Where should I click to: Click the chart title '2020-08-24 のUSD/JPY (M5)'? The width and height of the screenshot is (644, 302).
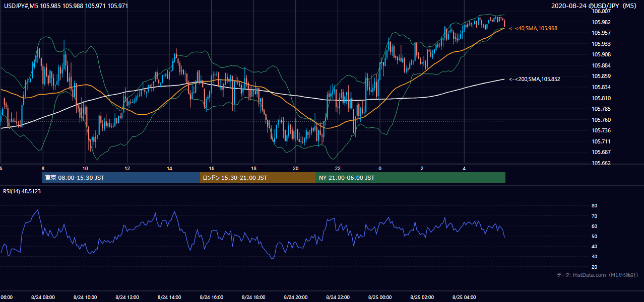(594, 6)
